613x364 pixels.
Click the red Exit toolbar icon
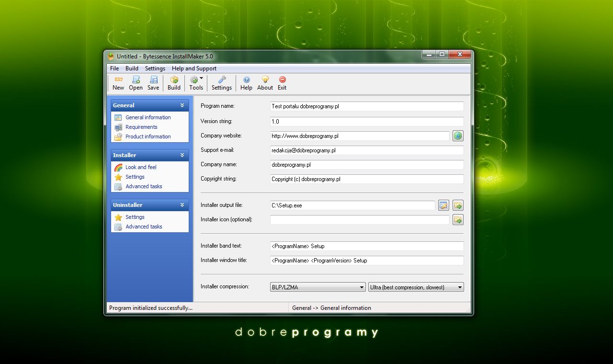(282, 80)
